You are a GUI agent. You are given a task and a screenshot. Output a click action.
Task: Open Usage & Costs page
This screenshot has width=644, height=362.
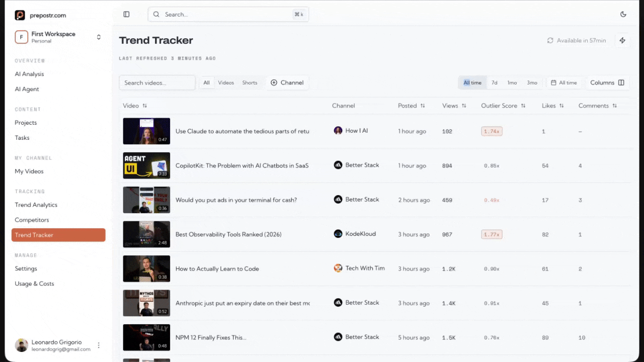pos(58,284)
